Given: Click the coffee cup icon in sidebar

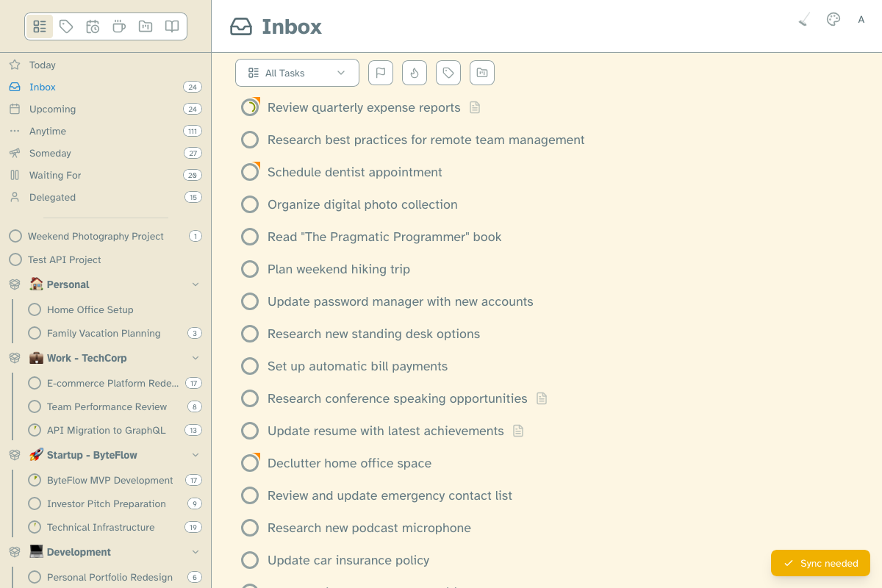Looking at the screenshot, I should [x=119, y=26].
